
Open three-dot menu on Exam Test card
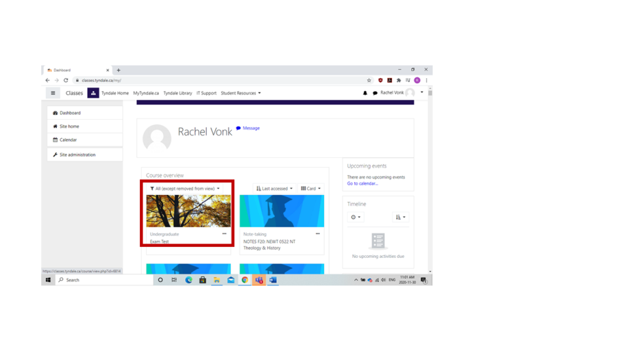coord(224,233)
